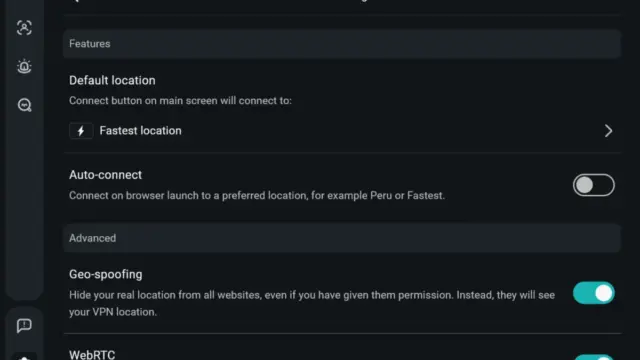Open the Search magnifier sidebar icon
640x360 pixels.
pos(24,105)
